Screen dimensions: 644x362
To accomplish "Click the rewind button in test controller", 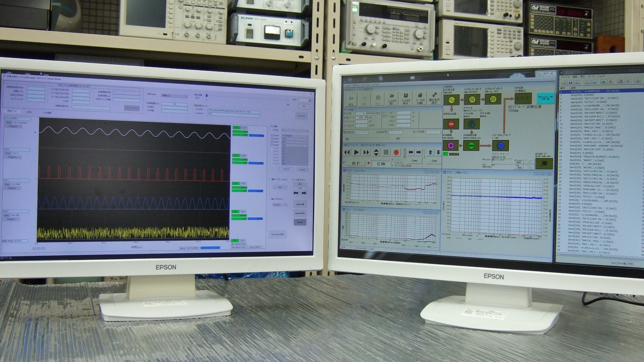I will 347,153.
